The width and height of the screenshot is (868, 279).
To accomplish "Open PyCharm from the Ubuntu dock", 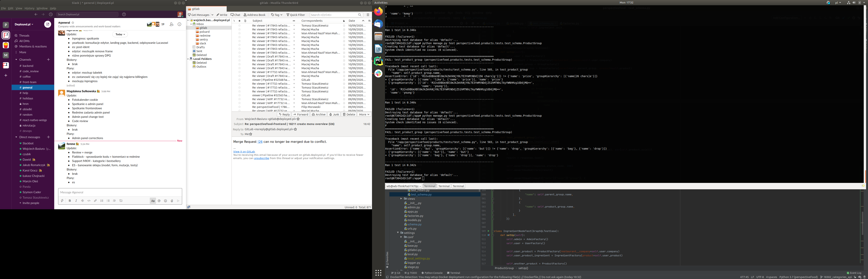I will point(378,61).
